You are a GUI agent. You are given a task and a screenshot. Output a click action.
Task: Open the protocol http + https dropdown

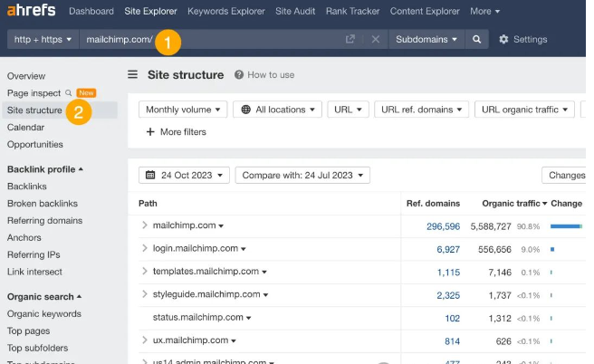pyautogui.click(x=43, y=40)
